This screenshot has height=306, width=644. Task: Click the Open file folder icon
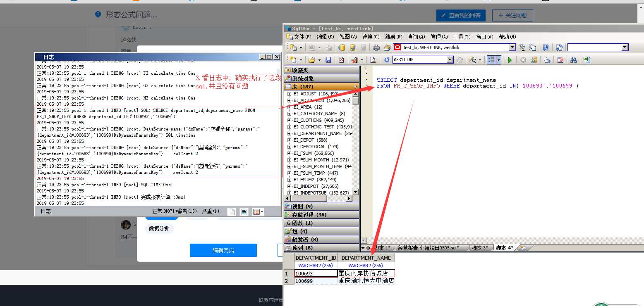(x=311, y=60)
